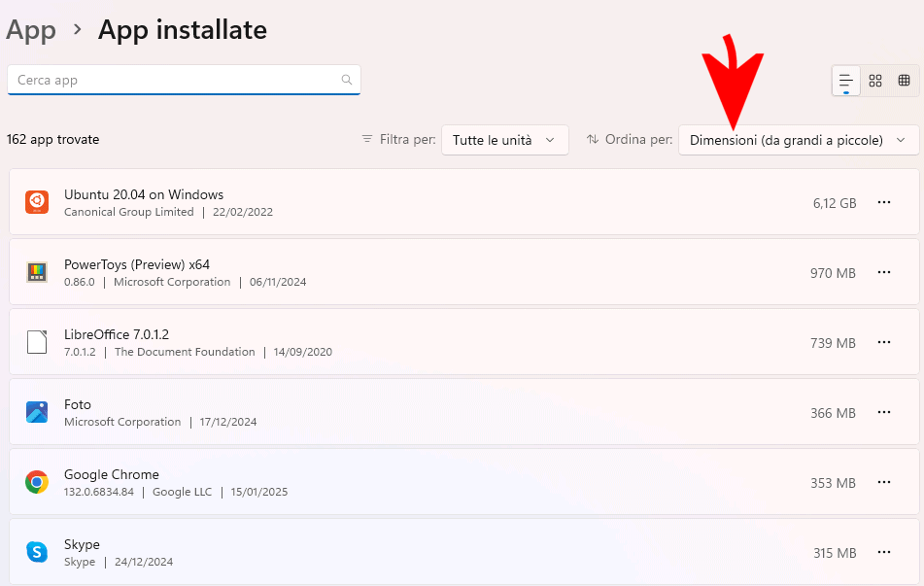Switch to table view layout
This screenshot has height=586, width=924.
904,81
